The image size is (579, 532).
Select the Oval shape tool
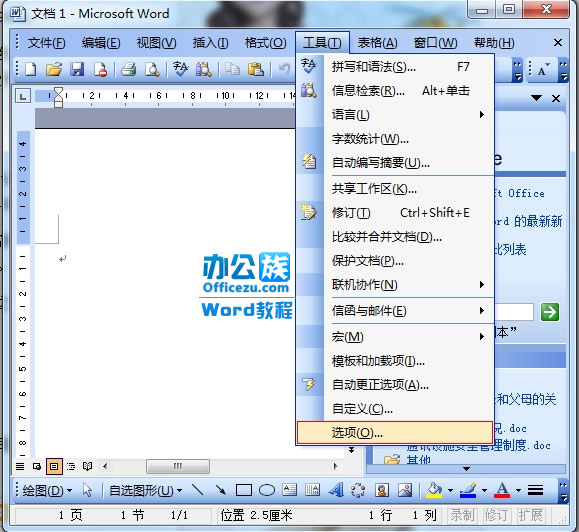pyautogui.click(x=267, y=490)
